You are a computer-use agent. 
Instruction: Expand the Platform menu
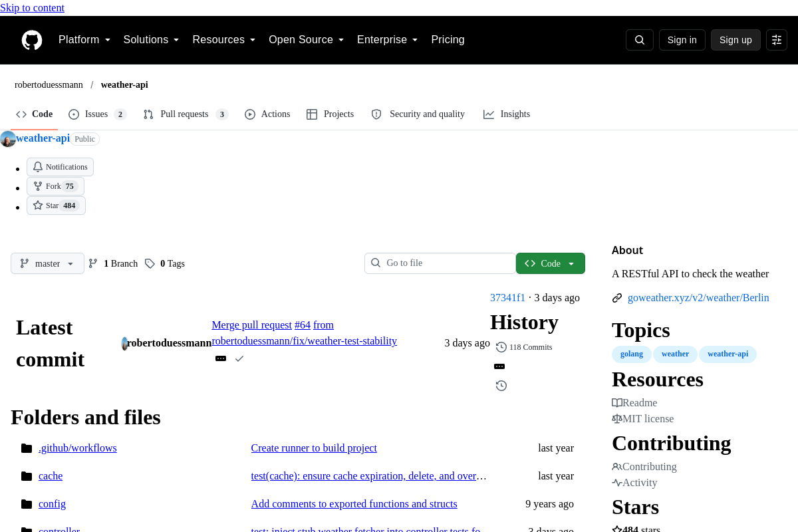(x=84, y=40)
